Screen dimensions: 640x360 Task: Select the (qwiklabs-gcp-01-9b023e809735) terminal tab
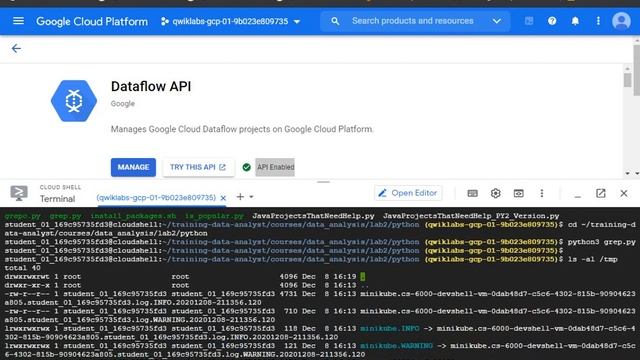point(156,198)
